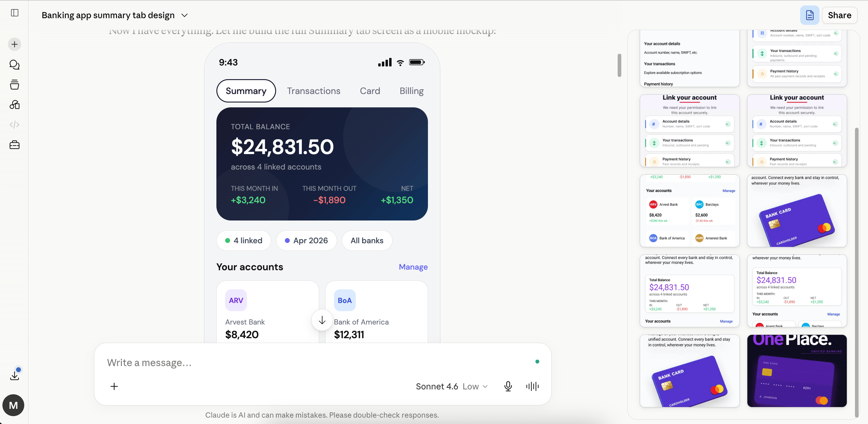Switch to the Transactions tab

(x=313, y=91)
